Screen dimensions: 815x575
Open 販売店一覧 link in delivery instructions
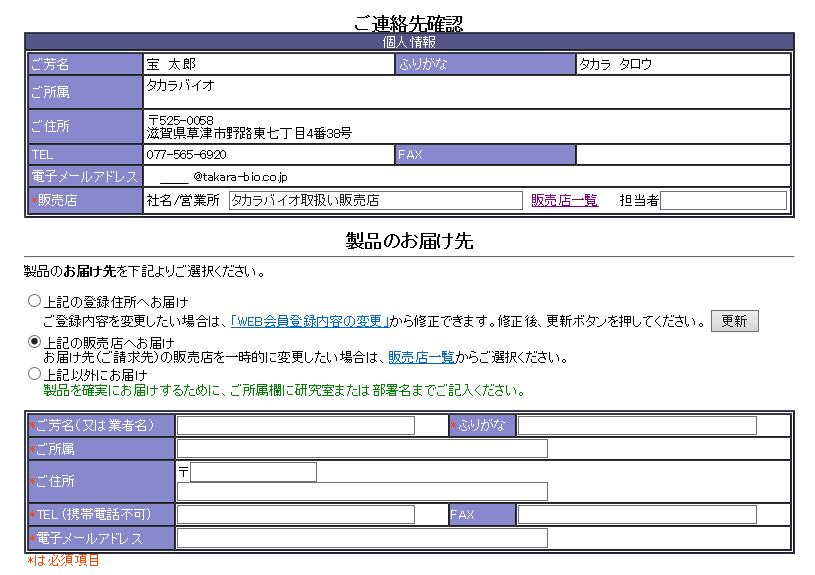coord(422,357)
